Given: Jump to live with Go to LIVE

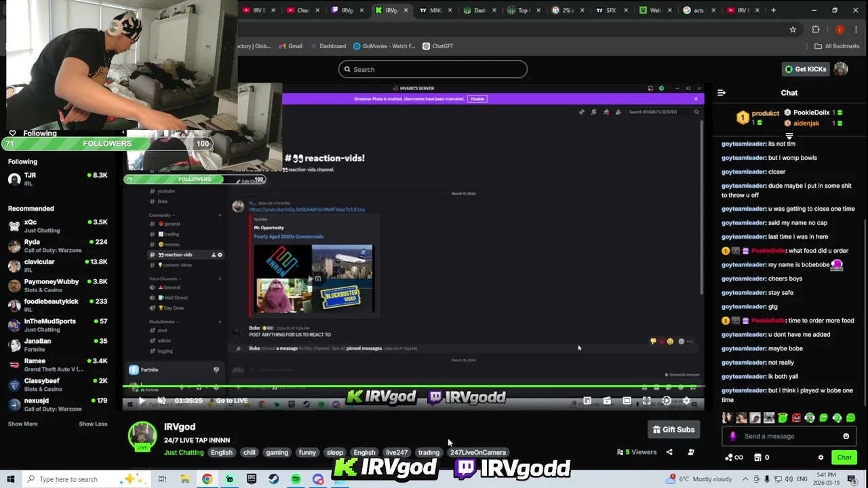Looking at the screenshot, I should pyautogui.click(x=231, y=401).
